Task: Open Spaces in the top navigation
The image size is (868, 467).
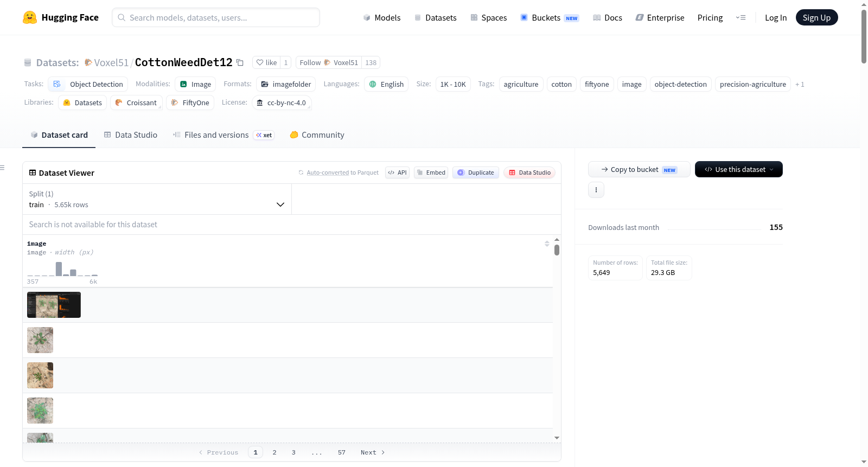Action: 489,17
